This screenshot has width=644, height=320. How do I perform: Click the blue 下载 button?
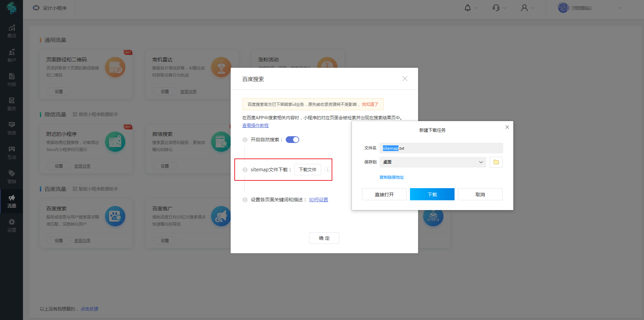432,194
